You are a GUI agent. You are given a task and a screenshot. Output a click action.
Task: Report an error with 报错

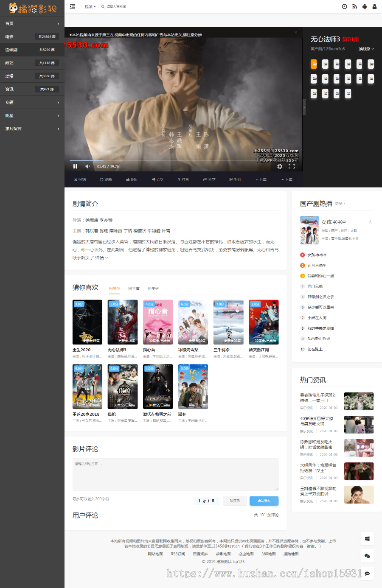[80, 179]
